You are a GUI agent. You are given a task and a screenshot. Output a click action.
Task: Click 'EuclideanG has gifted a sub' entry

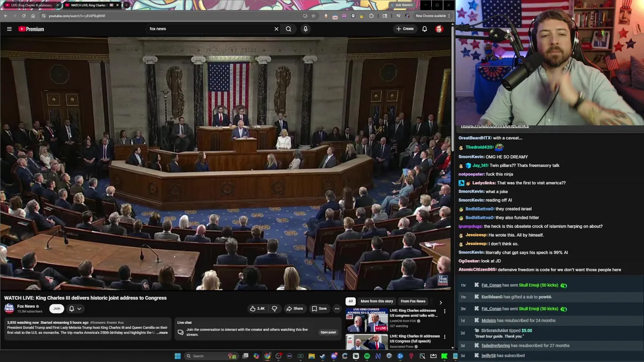(x=517, y=297)
